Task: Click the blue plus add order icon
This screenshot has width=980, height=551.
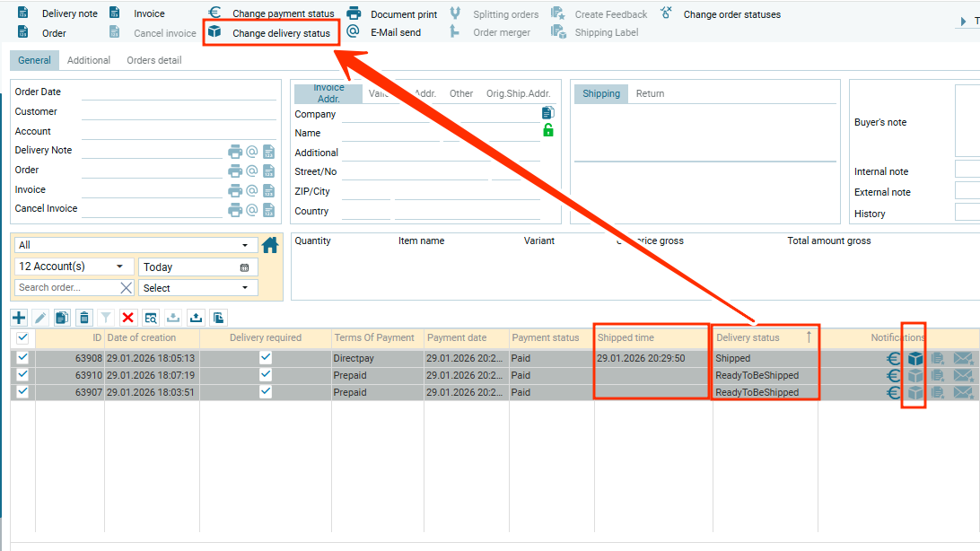Action: [x=19, y=318]
